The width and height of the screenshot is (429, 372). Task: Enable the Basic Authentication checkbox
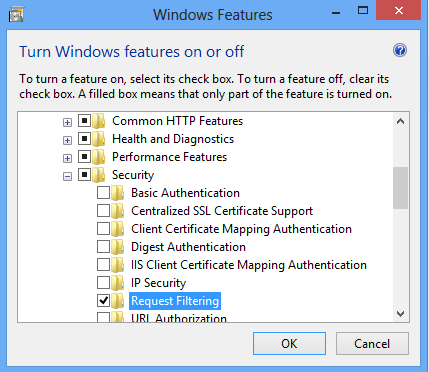(x=103, y=193)
